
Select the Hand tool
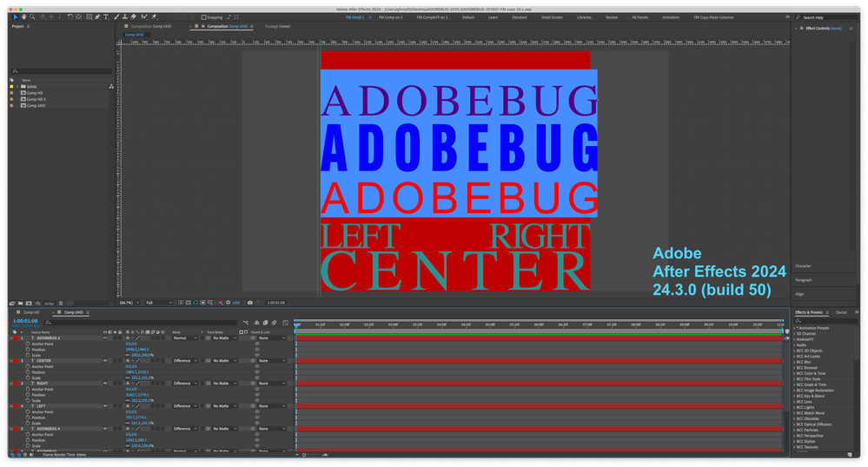[23, 17]
